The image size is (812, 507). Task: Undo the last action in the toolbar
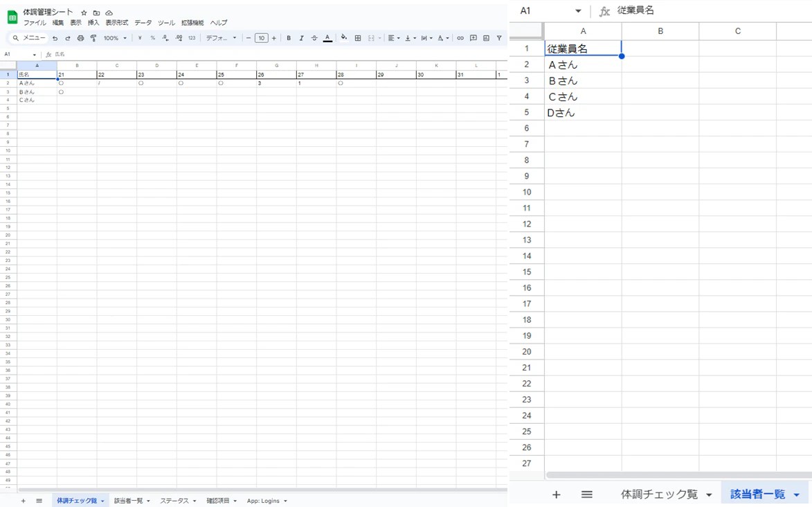point(55,38)
